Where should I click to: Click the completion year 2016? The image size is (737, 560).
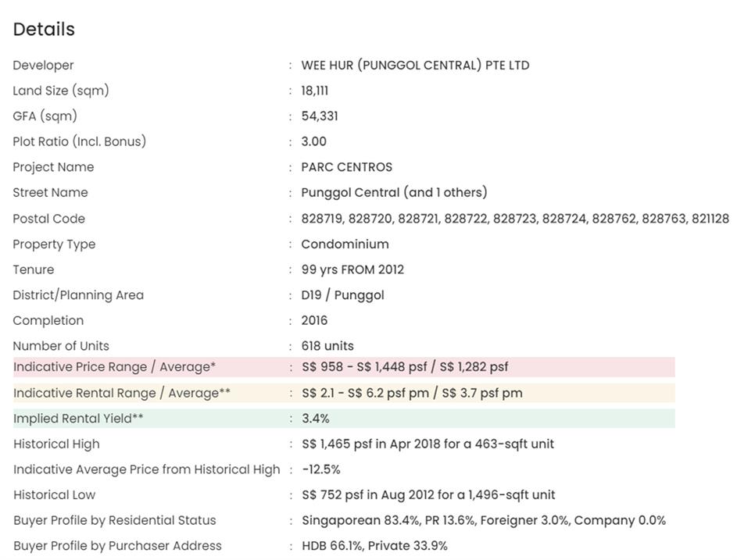coord(314,320)
